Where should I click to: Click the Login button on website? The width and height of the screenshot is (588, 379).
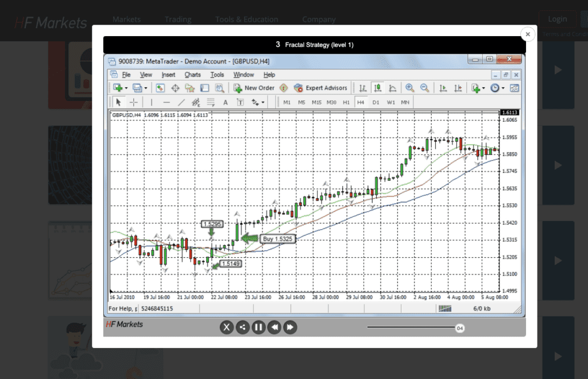(557, 19)
